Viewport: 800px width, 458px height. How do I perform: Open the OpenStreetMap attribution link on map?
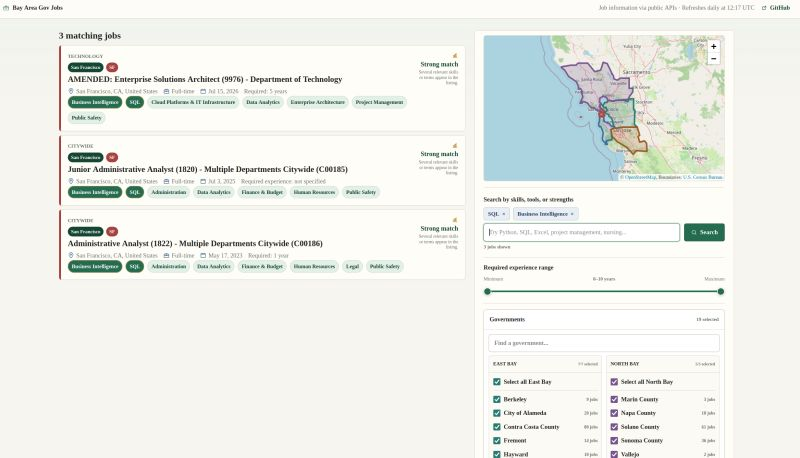(640, 177)
